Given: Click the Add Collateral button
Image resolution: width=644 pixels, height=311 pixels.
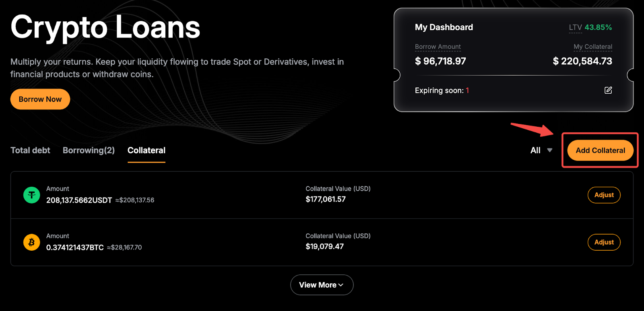Looking at the screenshot, I should point(600,150).
